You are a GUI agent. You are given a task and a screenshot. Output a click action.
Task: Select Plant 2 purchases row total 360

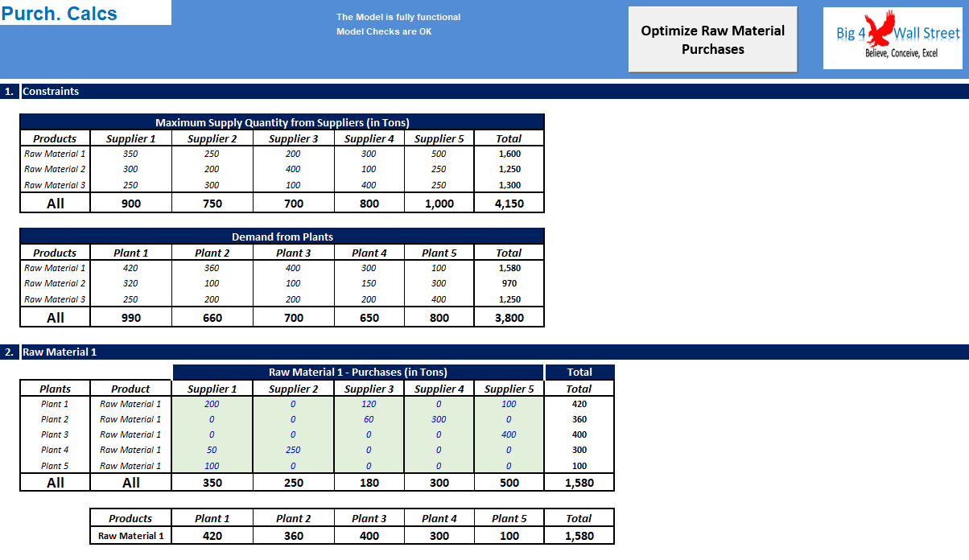[x=579, y=419]
